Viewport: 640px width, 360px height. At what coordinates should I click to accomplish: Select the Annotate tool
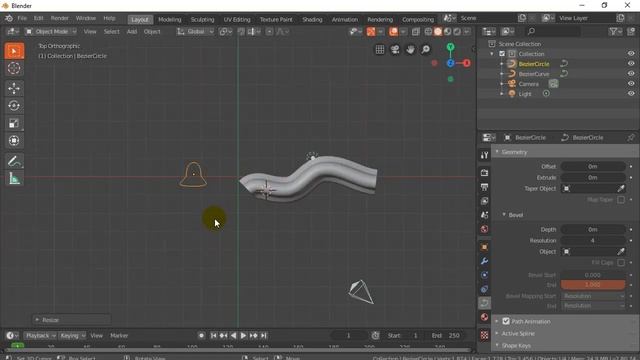pos(14,161)
